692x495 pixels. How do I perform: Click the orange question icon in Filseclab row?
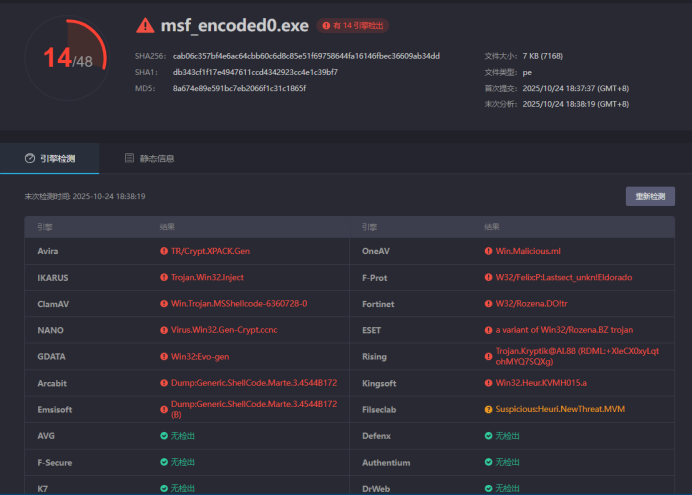pyautogui.click(x=488, y=409)
